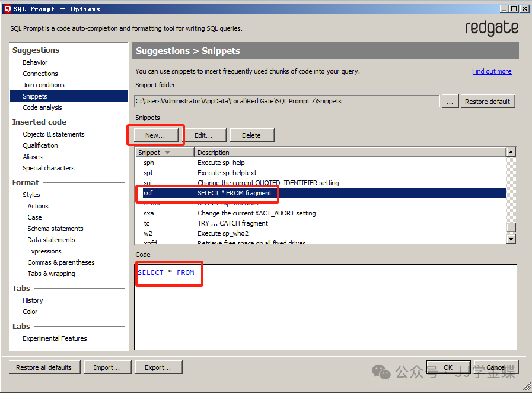Click the Cancel button
Image resolution: width=532 pixels, height=393 pixels.
coord(496,367)
